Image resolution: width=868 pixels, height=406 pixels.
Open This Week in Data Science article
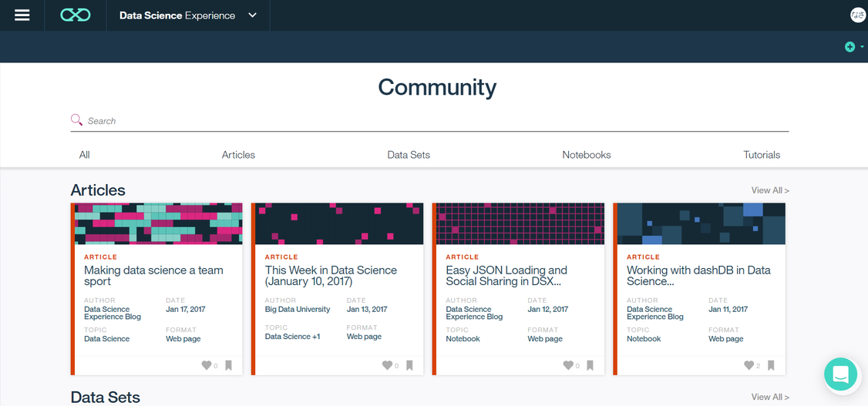331,276
